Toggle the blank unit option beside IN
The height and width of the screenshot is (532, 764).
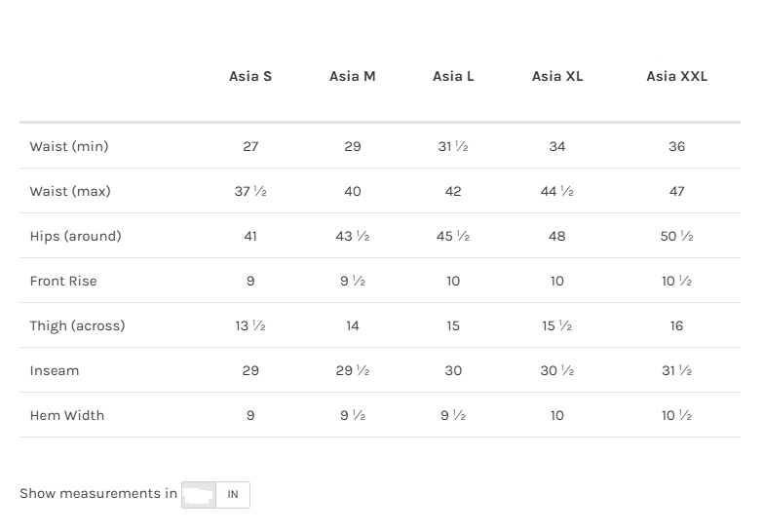[x=199, y=494]
